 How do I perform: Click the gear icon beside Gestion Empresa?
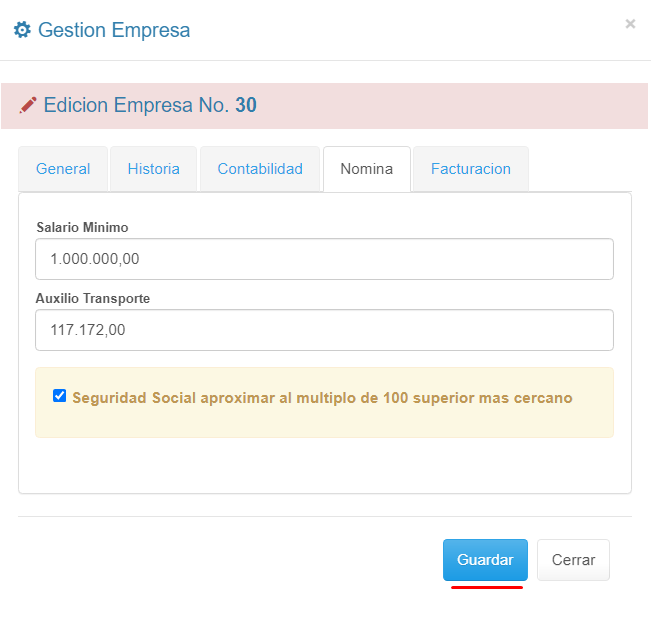pyautogui.click(x=22, y=30)
